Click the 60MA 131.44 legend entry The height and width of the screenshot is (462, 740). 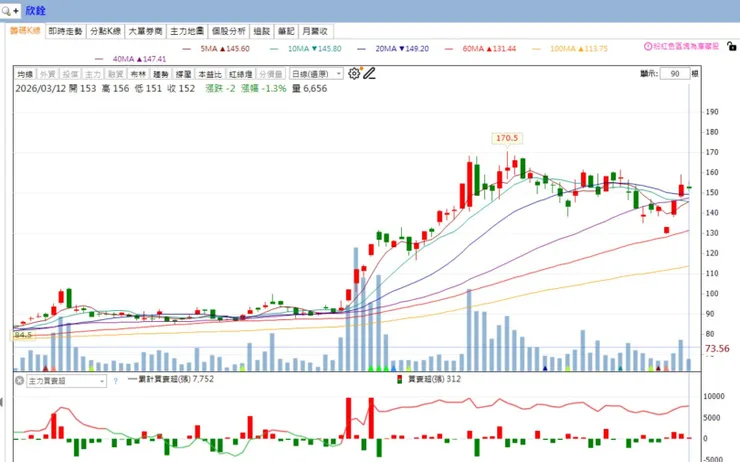click(480, 49)
